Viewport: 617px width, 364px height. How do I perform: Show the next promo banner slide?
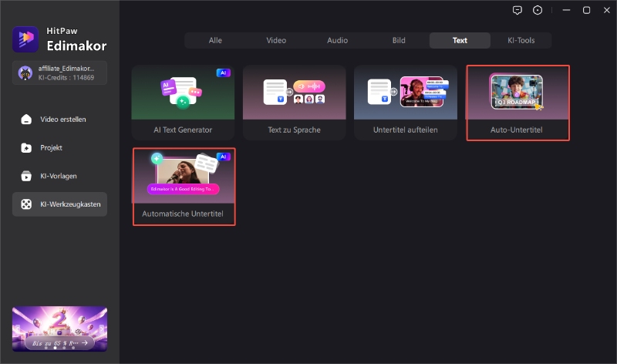(x=103, y=329)
